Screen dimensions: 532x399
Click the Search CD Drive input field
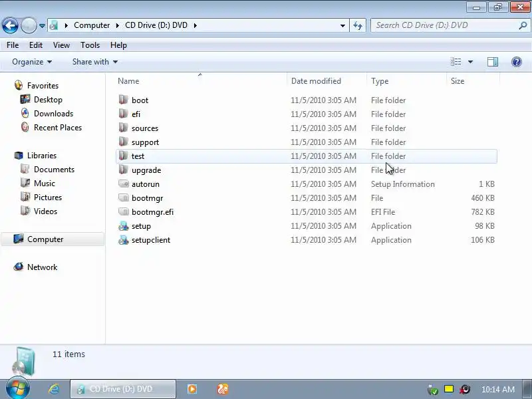point(444,25)
